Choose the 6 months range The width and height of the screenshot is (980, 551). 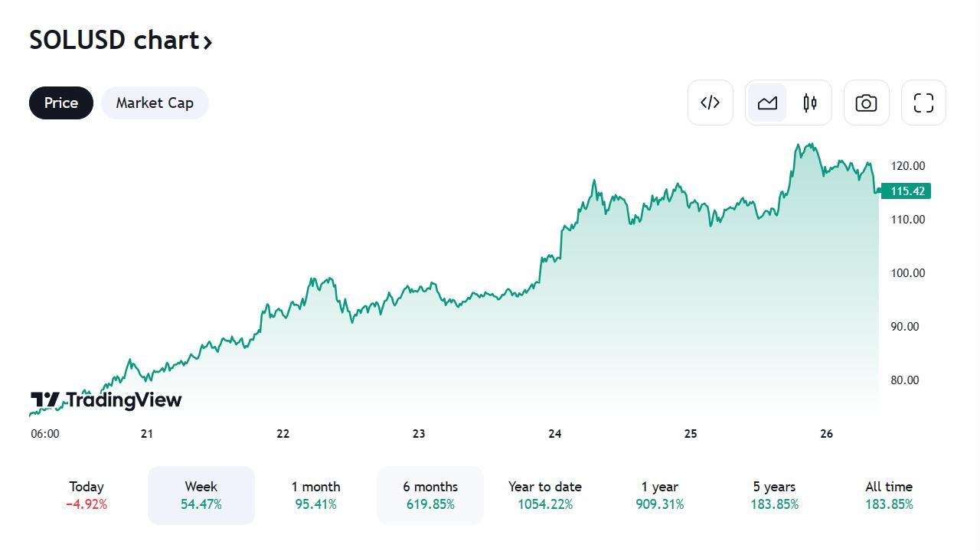(x=430, y=495)
